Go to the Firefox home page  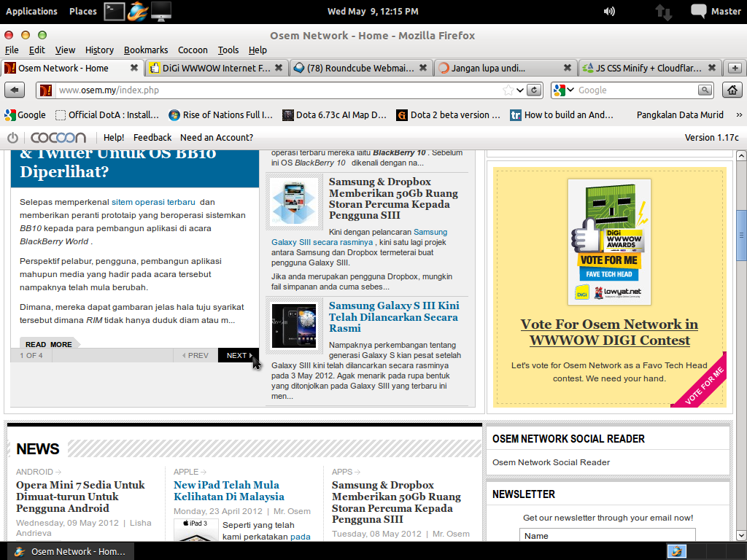coord(732,90)
